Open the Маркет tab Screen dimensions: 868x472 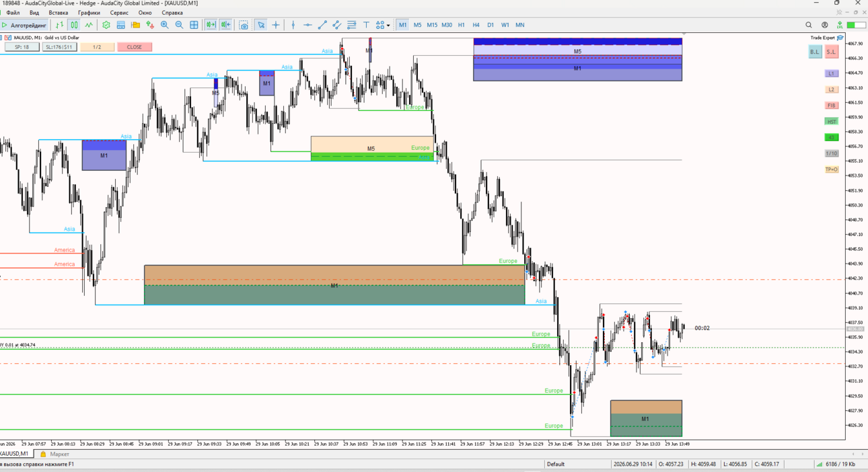pyautogui.click(x=55, y=454)
